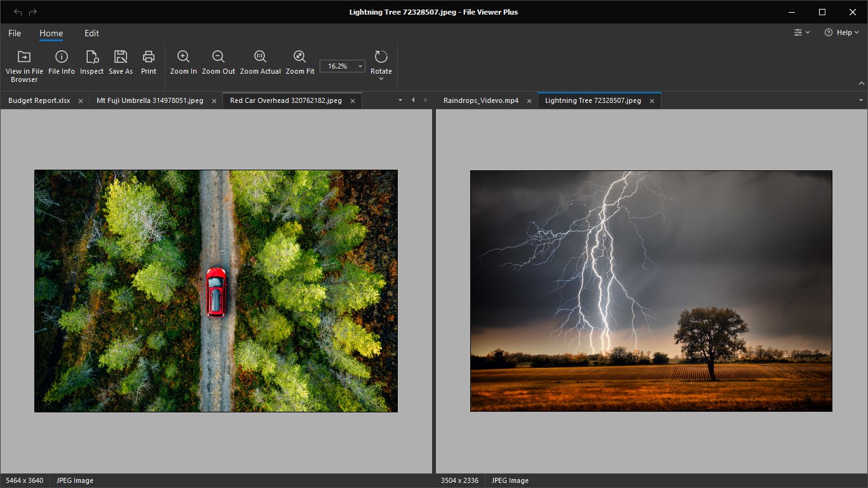Open the left pane tab list dropdown
Image resolution: width=868 pixels, height=488 pixels.
400,100
